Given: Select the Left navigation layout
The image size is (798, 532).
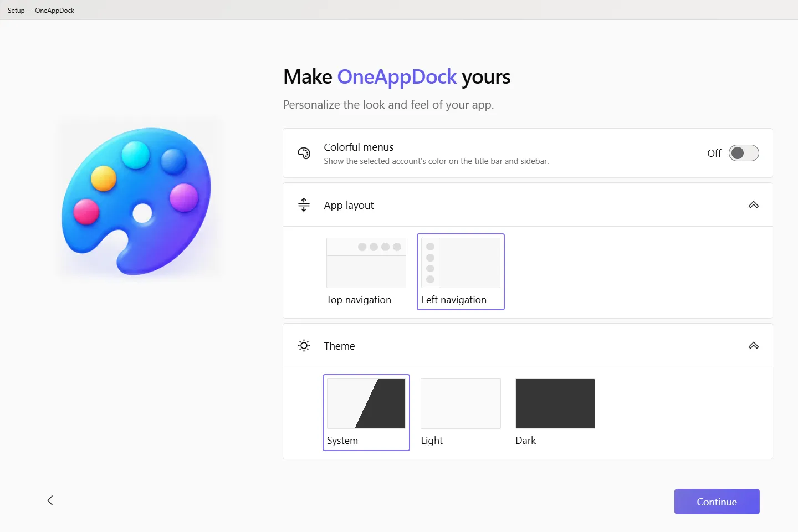Looking at the screenshot, I should click(461, 272).
